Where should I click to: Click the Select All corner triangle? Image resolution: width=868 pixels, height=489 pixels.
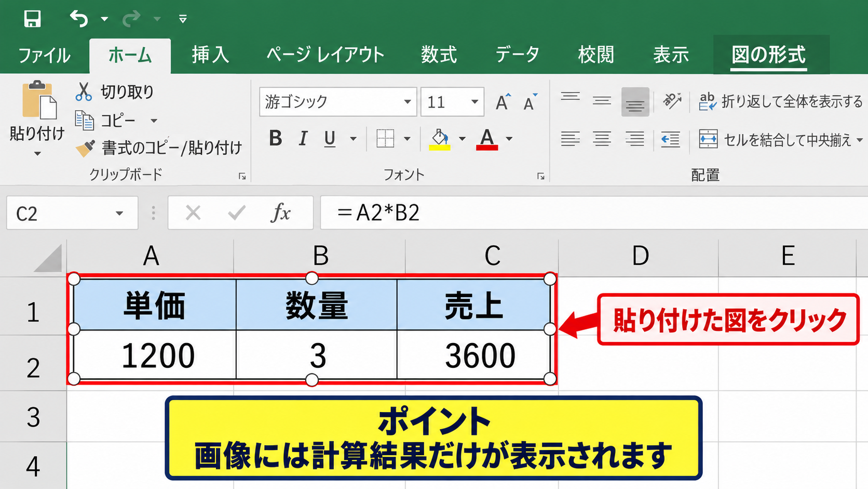point(48,258)
